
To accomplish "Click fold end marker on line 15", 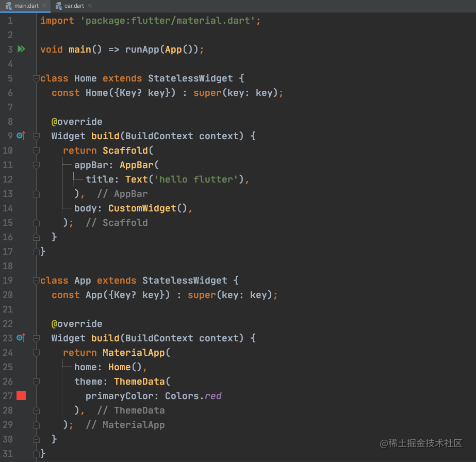I will [36, 223].
